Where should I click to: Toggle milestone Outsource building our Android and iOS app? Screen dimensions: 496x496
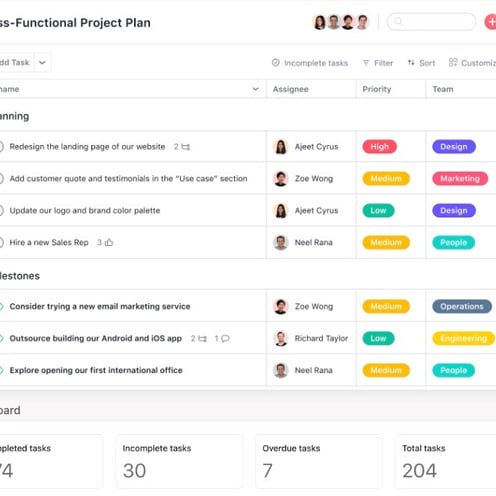point(1,338)
